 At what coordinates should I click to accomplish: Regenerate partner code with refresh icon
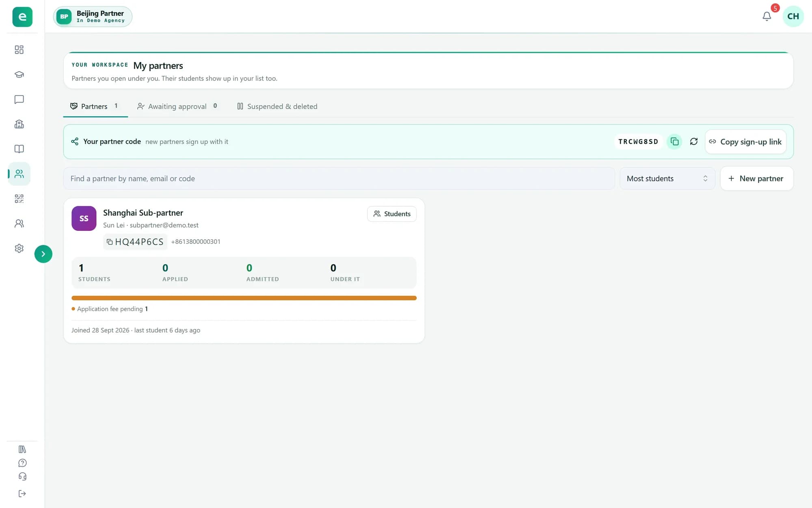[694, 141]
